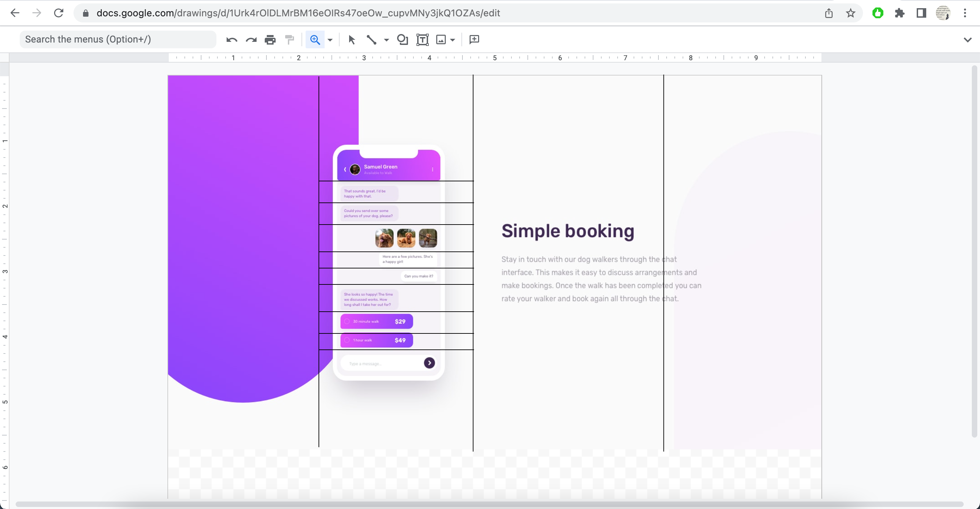Image resolution: width=980 pixels, height=509 pixels.
Task: Pick the Line tool
Action: coord(371,39)
